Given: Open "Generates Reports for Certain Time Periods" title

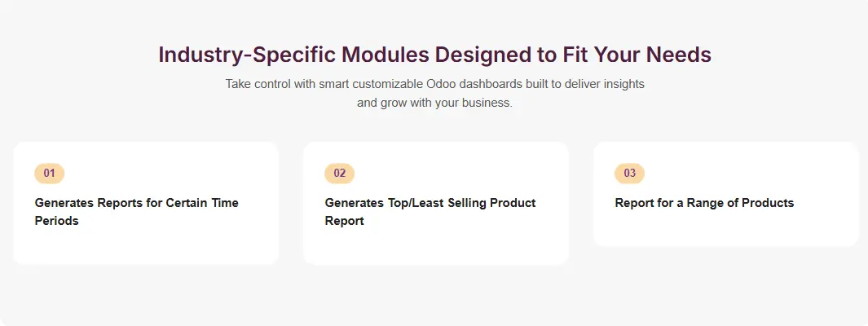Looking at the screenshot, I should (136, 211).
